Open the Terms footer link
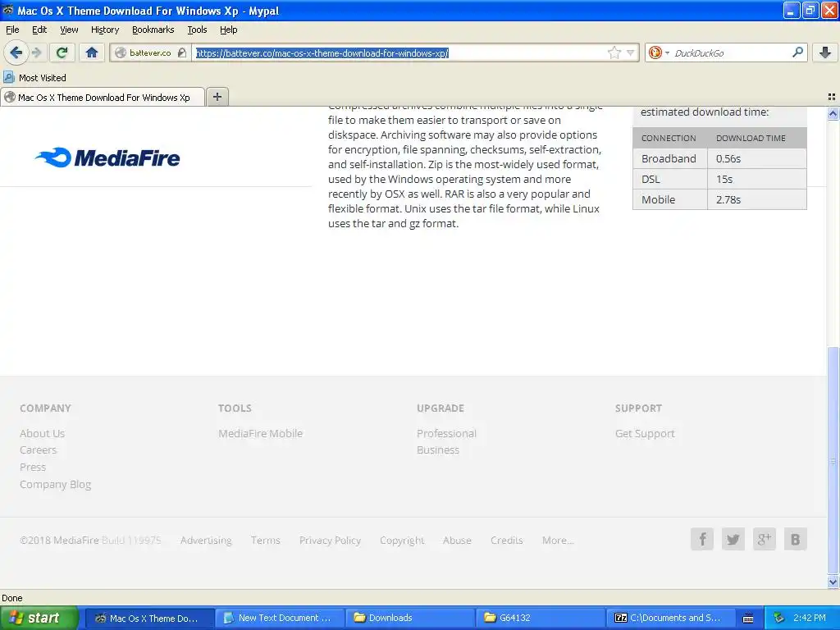Image resolution: width=840 pixels, height=630 pixels. pyautogui.click(x=265, y=540)
